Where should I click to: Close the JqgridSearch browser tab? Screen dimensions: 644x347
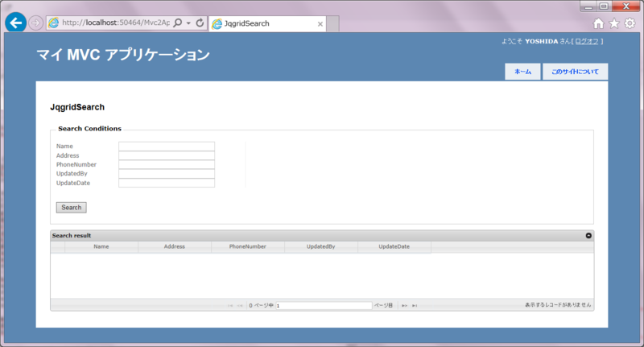coord(320,24)
